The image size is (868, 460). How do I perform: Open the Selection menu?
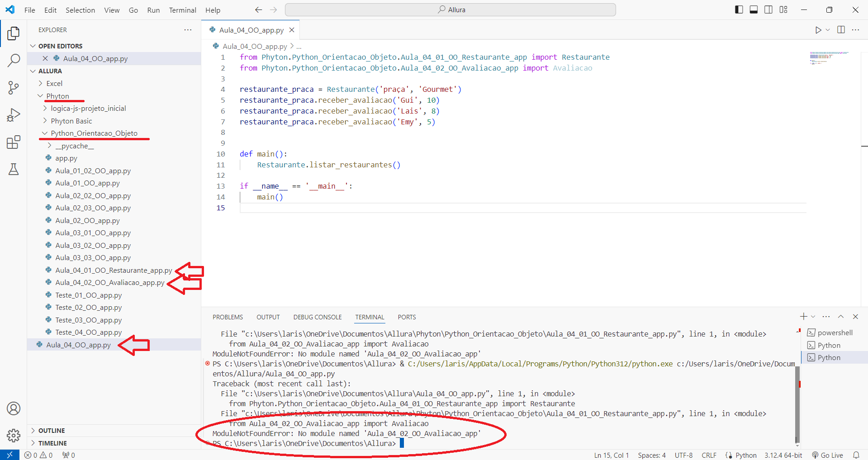pyautogui.click(x=80, y=10)
